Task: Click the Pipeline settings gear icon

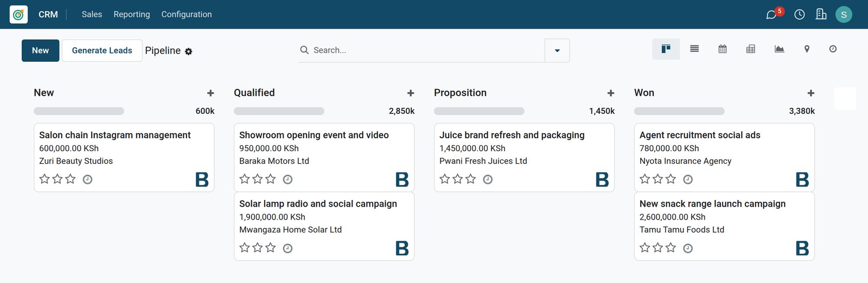Action: [188, 52]
